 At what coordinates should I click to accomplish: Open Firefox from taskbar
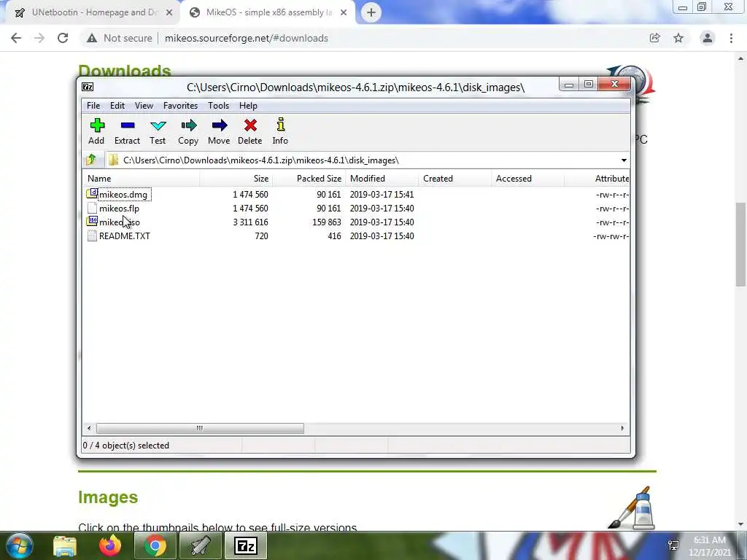[110, 545]
